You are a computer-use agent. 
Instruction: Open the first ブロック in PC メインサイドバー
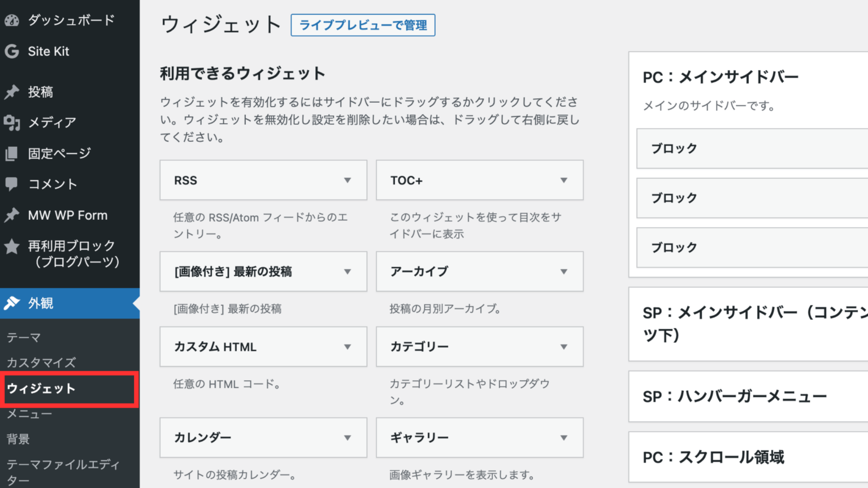tap(752, 149)
